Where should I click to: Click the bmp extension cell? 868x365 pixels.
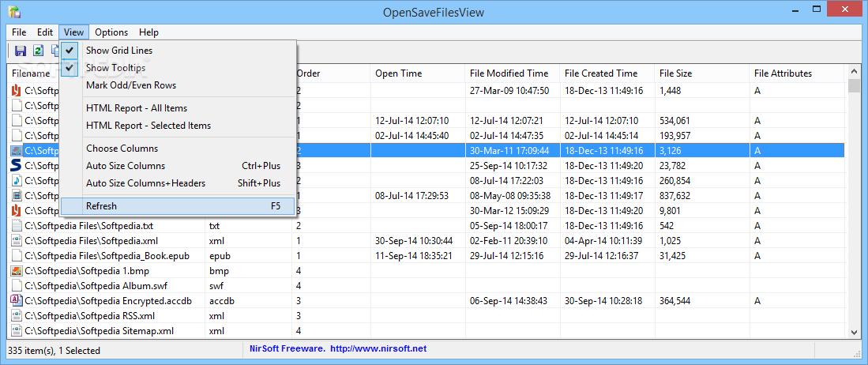[219, 271]
